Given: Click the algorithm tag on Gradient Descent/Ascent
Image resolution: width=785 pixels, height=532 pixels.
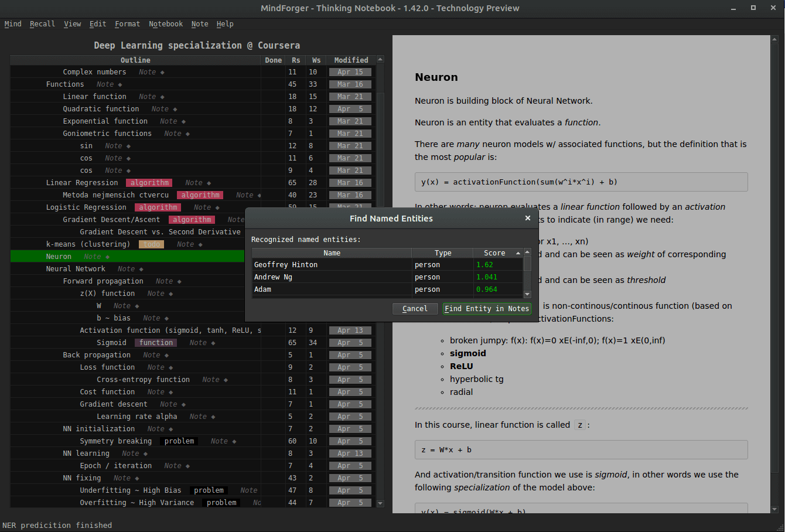Looking at the screenshot, I should [x=192, y=219].
